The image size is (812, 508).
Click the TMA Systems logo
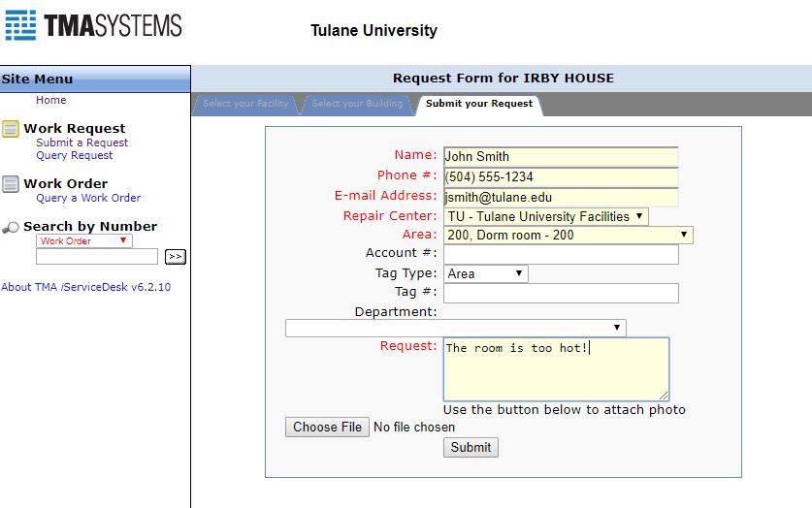94,25
